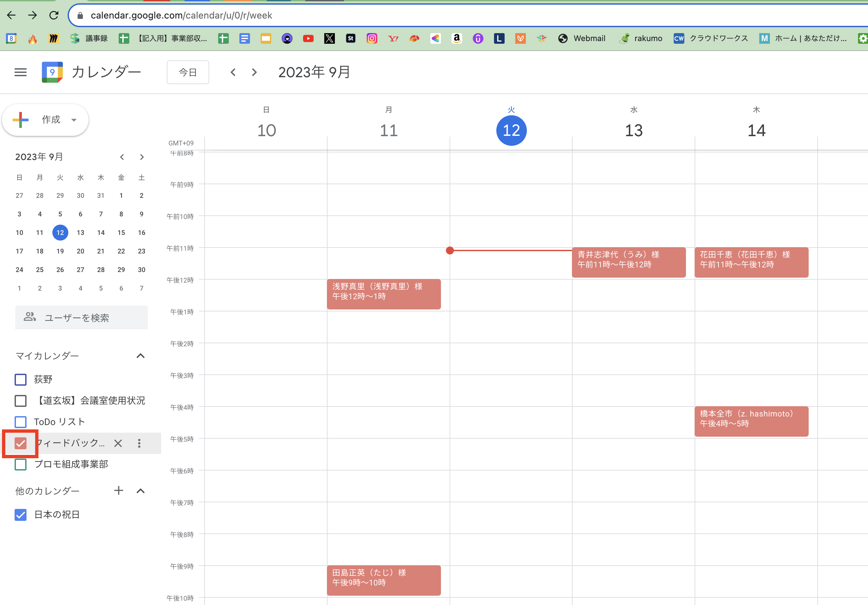Collapse the 他のカレンダー section chevron
This screenshot has width=868, height=605.
pyautogui.click(x=141, y=490)
